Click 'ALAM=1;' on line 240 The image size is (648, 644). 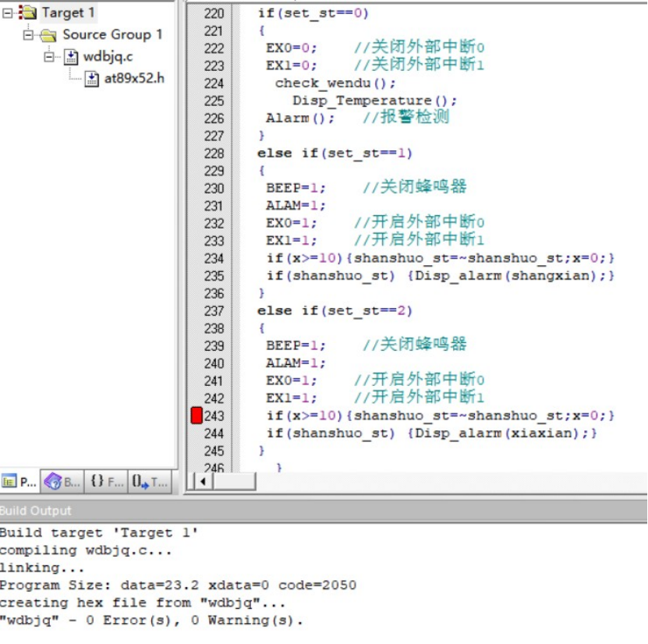[x=296, y=363]
